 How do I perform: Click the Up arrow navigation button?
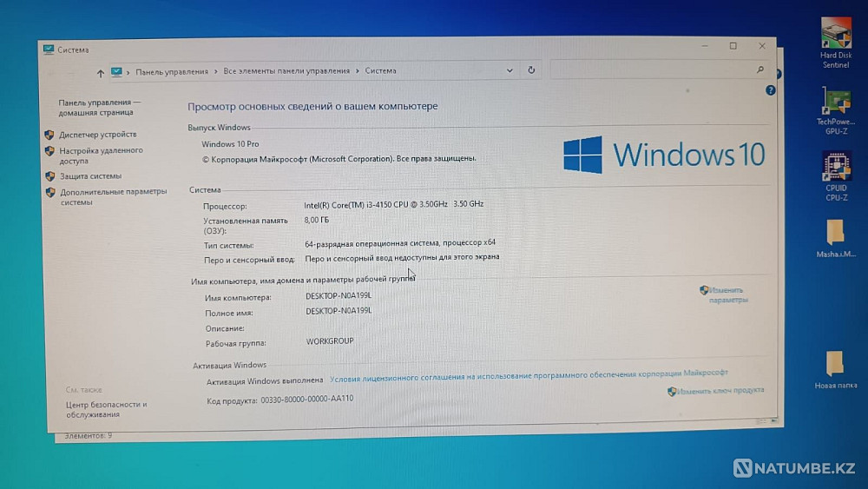[x=100, y=73]
